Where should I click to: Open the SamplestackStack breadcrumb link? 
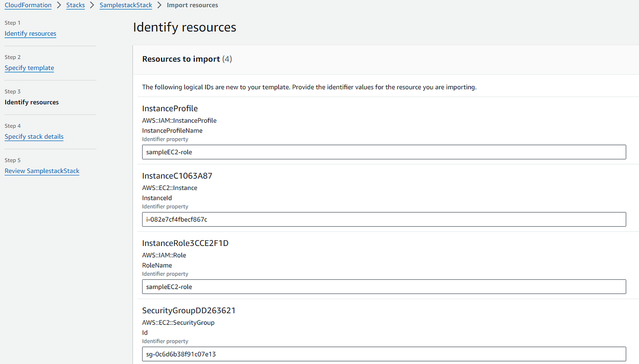(x=125, y=5)
